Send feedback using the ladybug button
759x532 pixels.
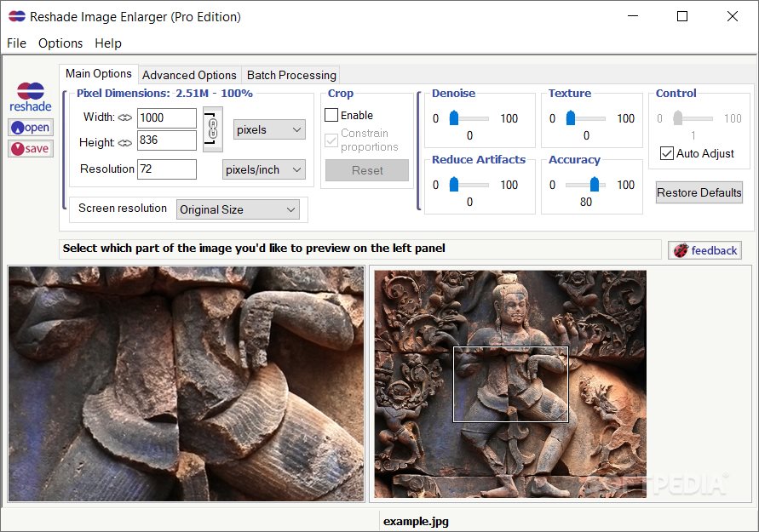[704, 250]
